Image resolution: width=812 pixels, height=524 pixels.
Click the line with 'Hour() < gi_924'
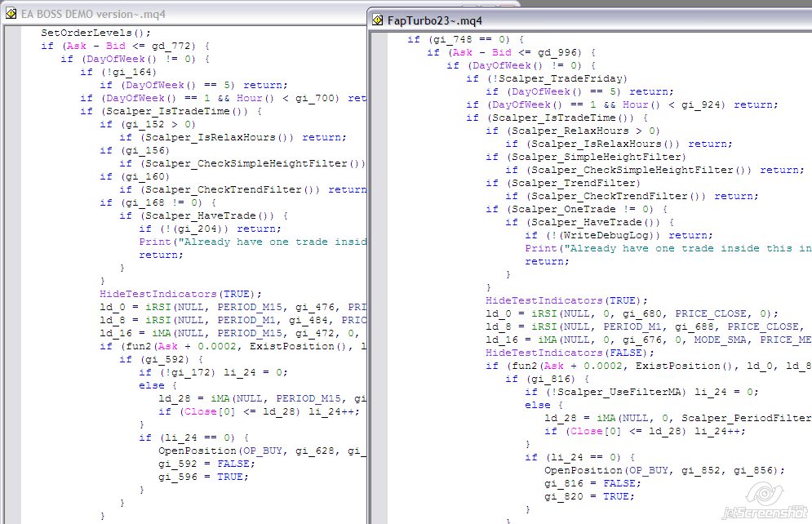point(622,104)
